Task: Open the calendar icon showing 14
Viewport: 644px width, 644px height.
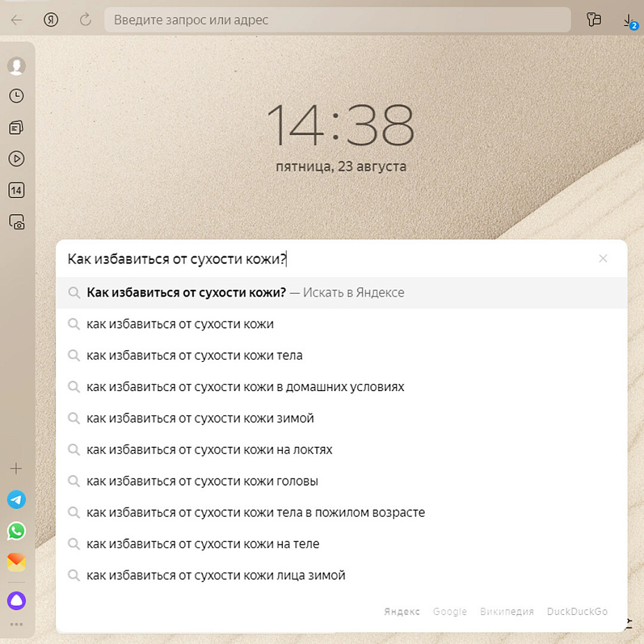Action: coord(17,190)
